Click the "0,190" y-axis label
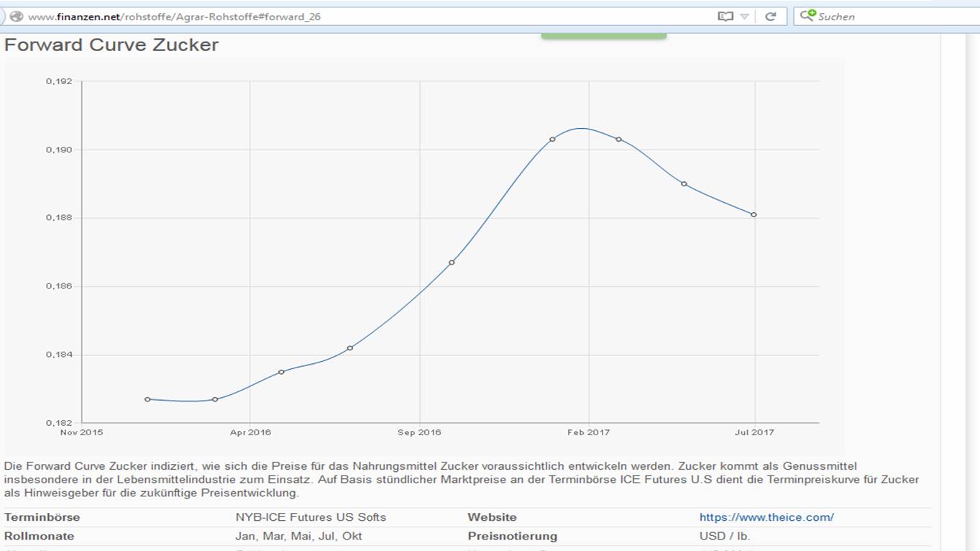 (59, 150)
